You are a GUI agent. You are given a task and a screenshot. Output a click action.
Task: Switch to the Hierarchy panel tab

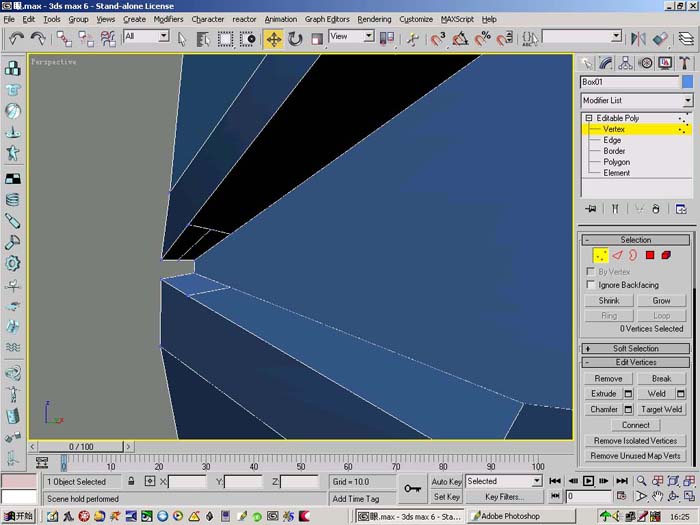625,63
